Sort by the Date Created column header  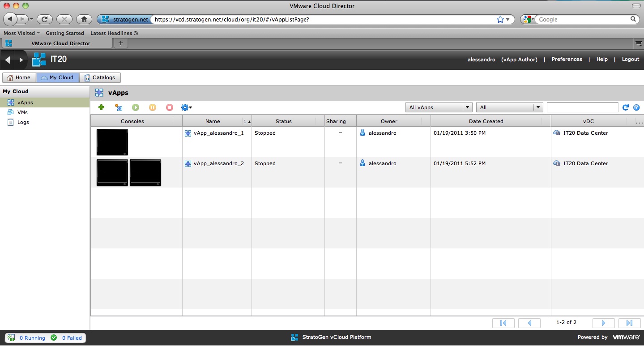coord(486,121)
